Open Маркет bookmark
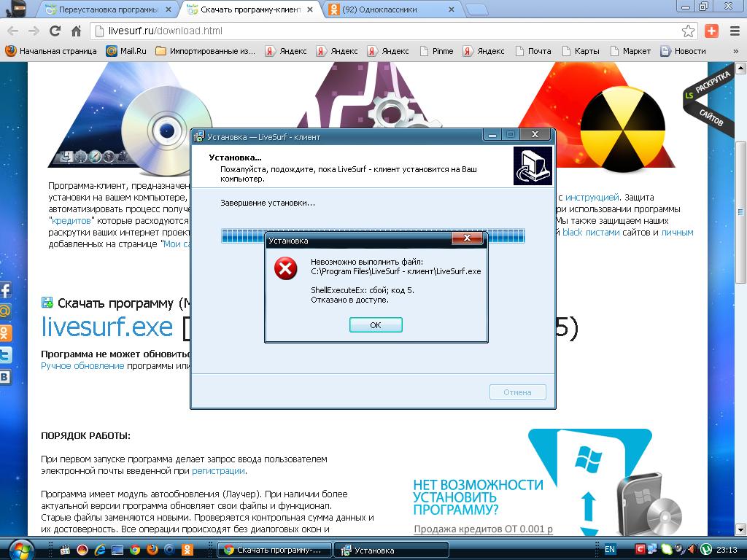Screen dimensions: 747x560 (x=631, y=51)
